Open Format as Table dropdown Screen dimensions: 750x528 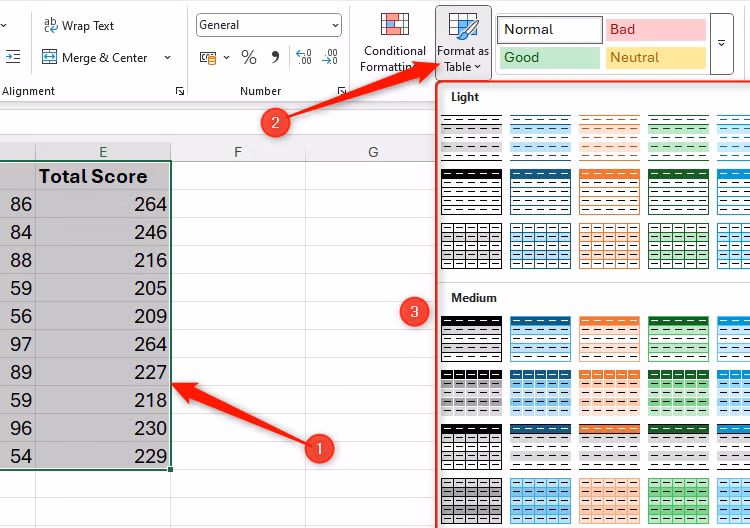click(463, 42)
